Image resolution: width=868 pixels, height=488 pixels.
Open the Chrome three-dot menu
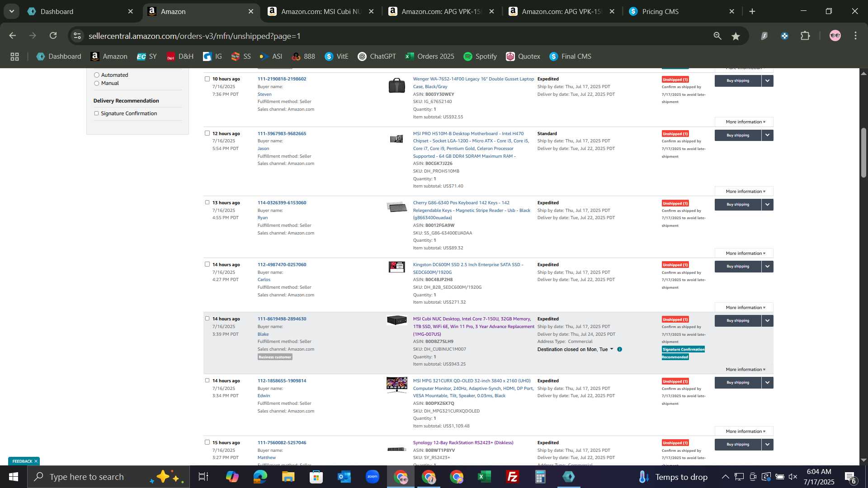(855, 36)
